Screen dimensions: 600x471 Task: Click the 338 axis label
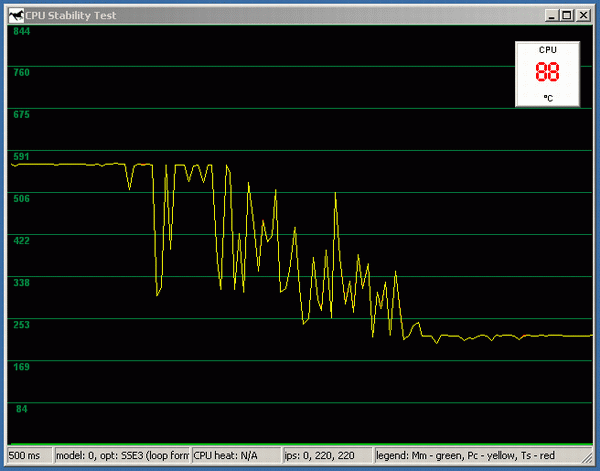tap(21, 283)
